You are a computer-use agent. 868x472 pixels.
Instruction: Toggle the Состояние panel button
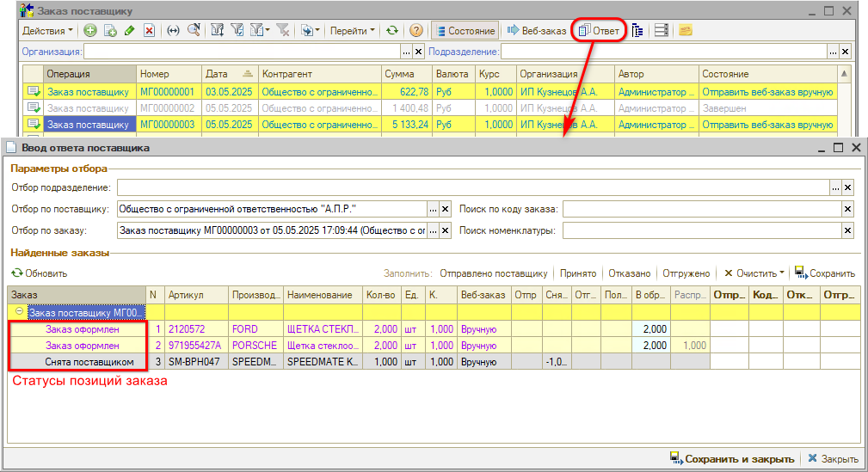[x=465, y=30]
